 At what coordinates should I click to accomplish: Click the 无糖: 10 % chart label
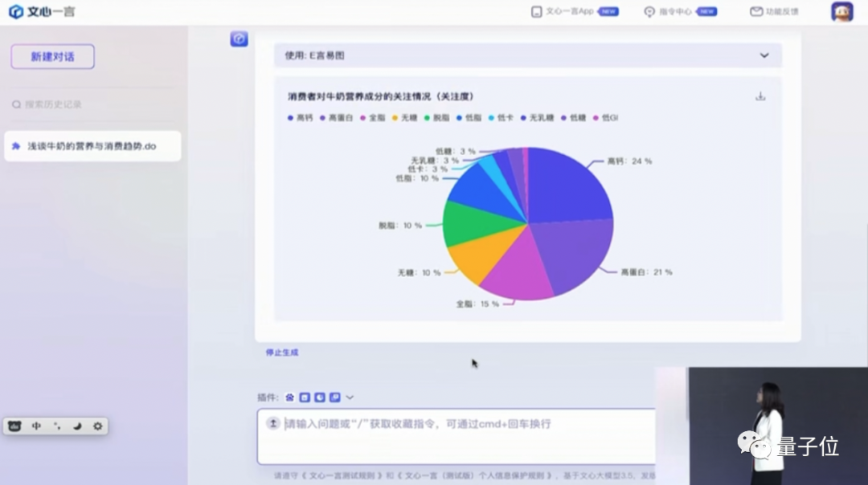pos(419,273)
